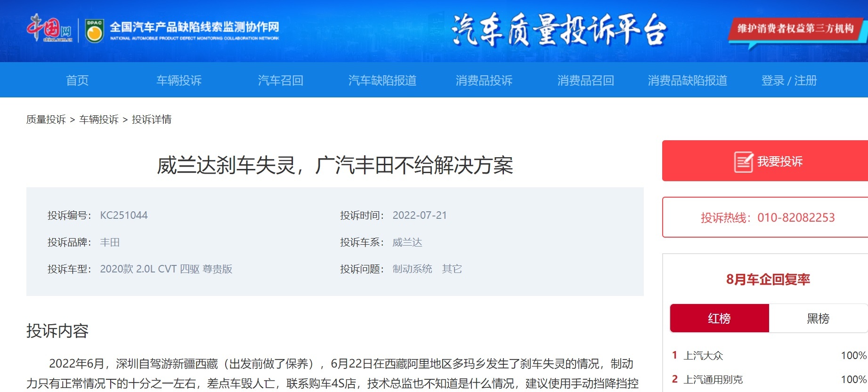Open the 汽车召回 nav item
Image resolution: width=868 pixels, height=392 pixels.
click(281, 80)
